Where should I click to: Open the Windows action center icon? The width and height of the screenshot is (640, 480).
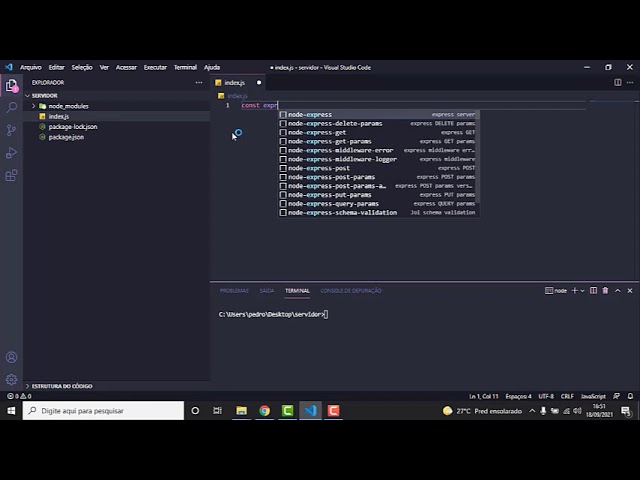pyautogui.click(x=626, y=411)
